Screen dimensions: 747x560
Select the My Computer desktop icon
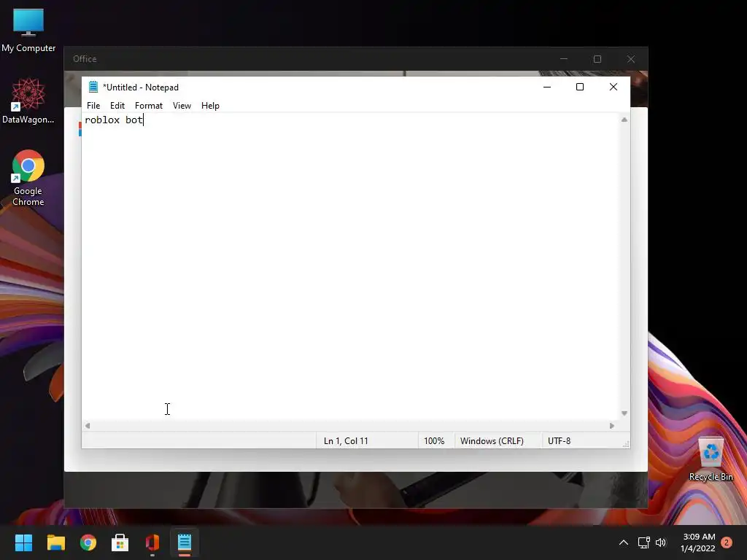(x=28, y=30)
